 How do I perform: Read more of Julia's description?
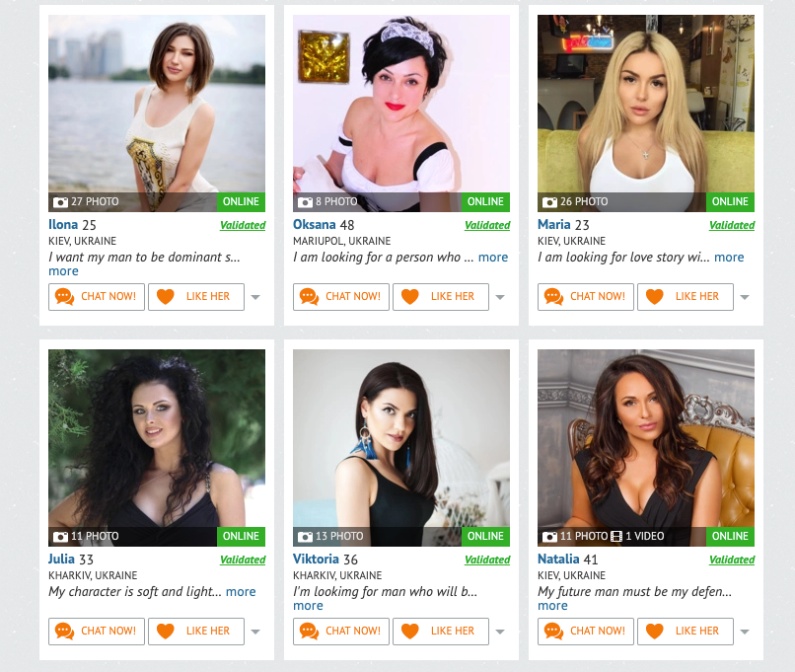click(x=241, y=591)
